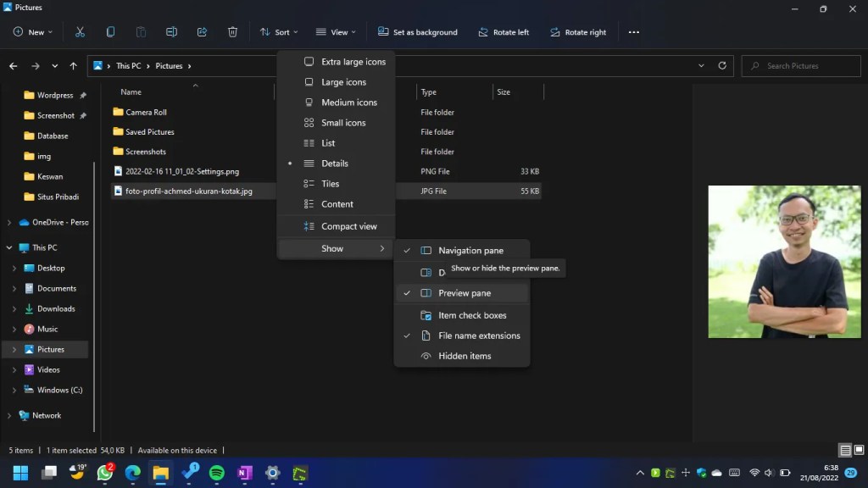Open the Sort dropdown
The height and width of the screenshot is (488, 868).
coord(278,31)
